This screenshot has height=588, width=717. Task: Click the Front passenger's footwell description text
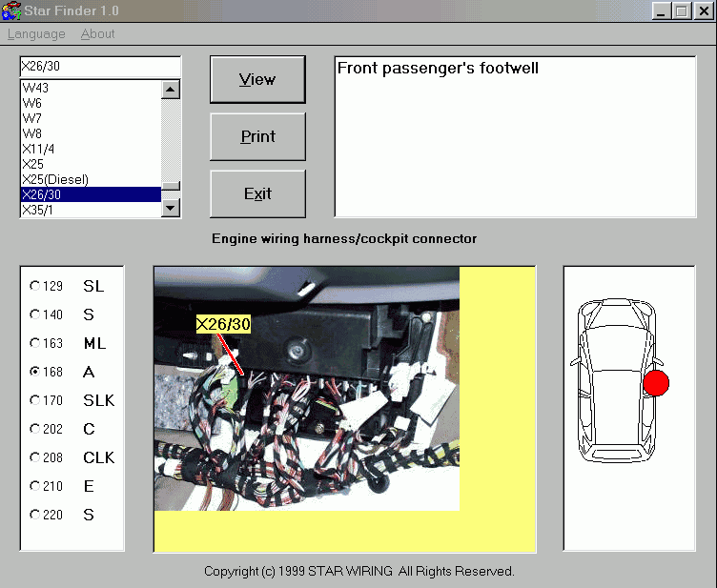coord(438,68)
